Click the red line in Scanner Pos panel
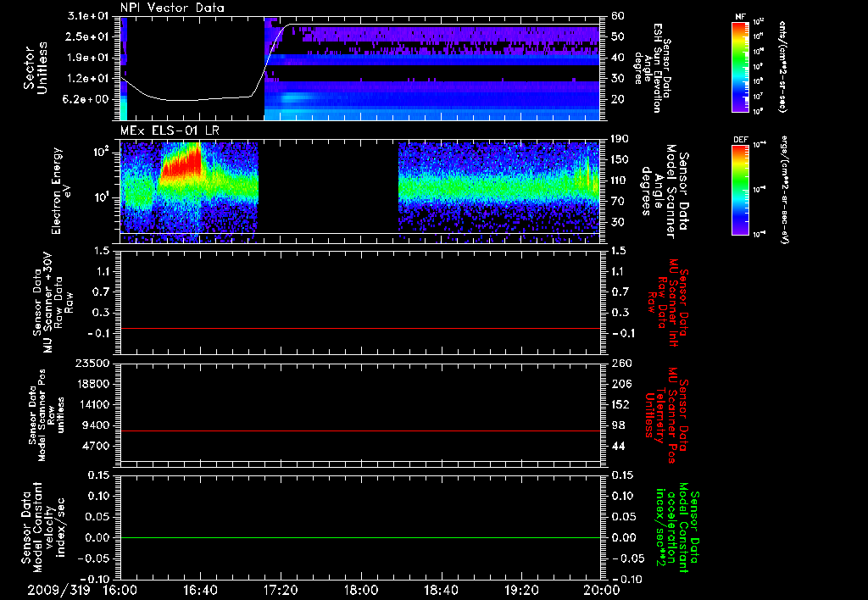868x600 pixels. tap(360, 431)
